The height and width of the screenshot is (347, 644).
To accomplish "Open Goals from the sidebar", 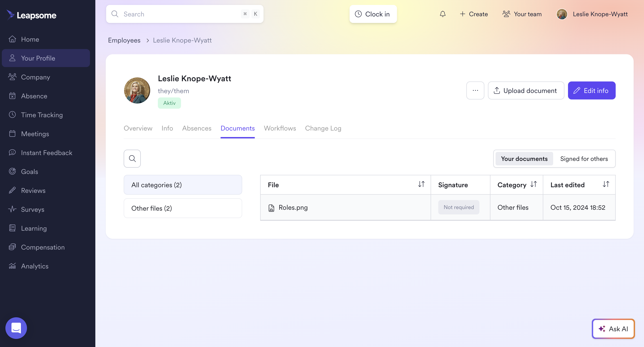I will [29, 172].
